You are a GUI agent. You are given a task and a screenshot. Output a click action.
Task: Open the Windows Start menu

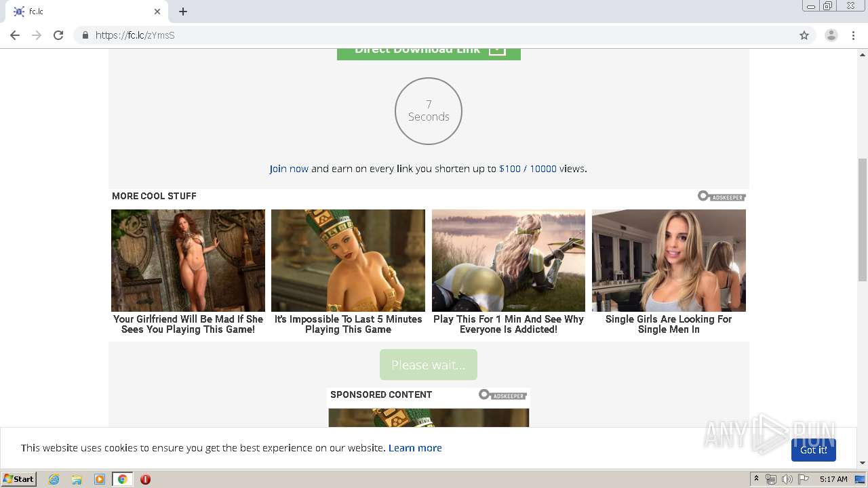[x=19, y=479]
